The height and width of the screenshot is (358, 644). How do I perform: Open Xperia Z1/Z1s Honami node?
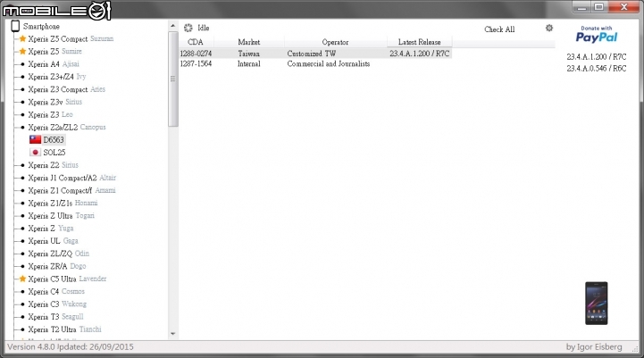[x=63, y=204]
